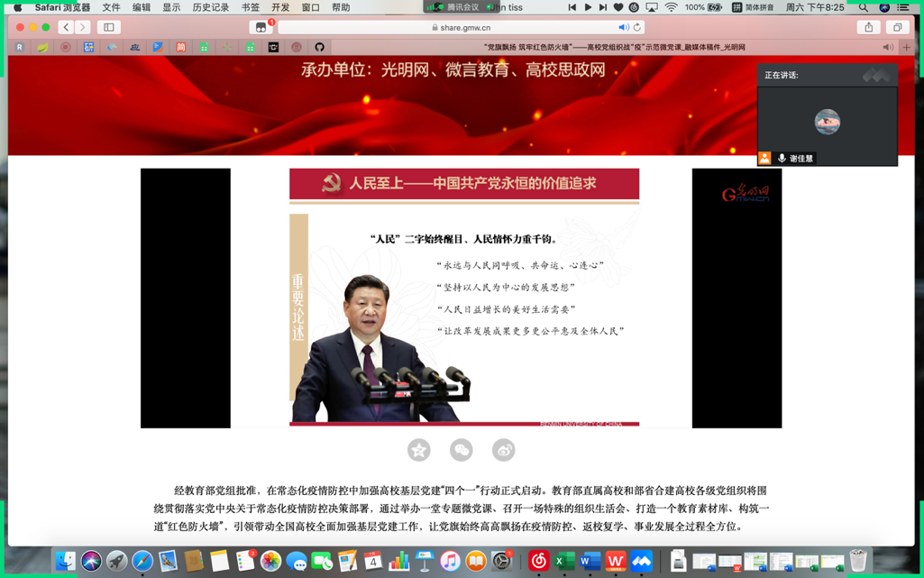The image size is (924, 578).
Task: Expand the Wi-Fi status menu
Action: (x=671, y=7)
